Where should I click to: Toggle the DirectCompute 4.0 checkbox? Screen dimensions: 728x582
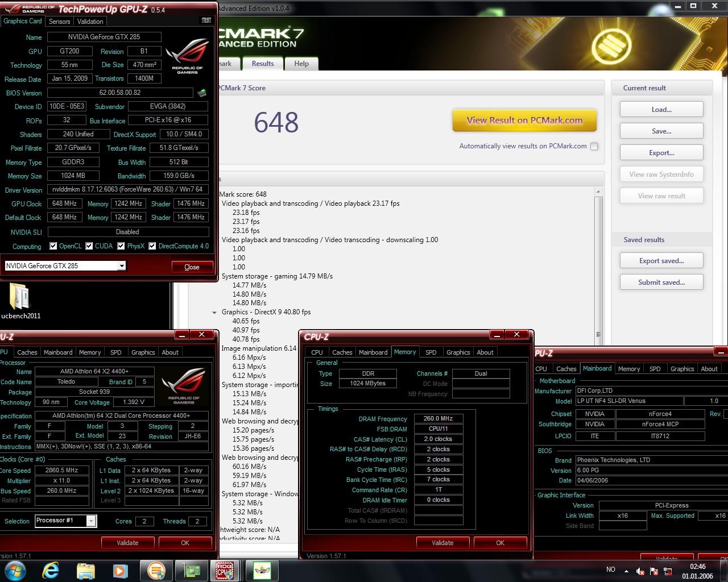(152, 246)
